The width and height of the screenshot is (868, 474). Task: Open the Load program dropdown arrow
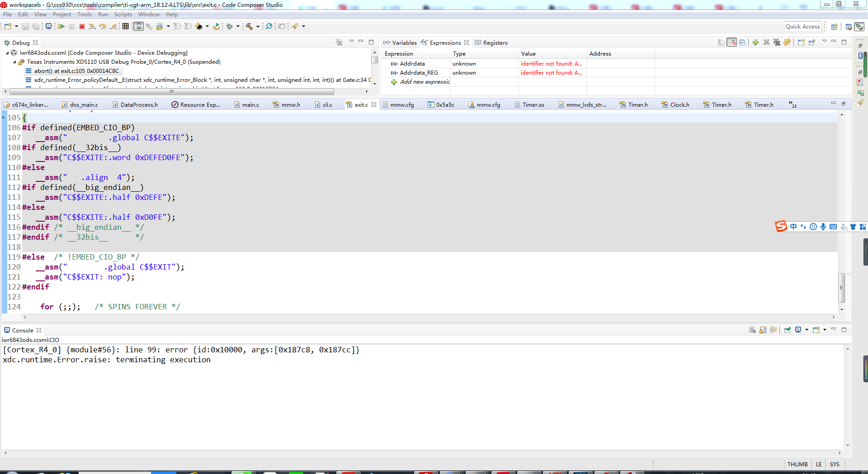(168, 27)
